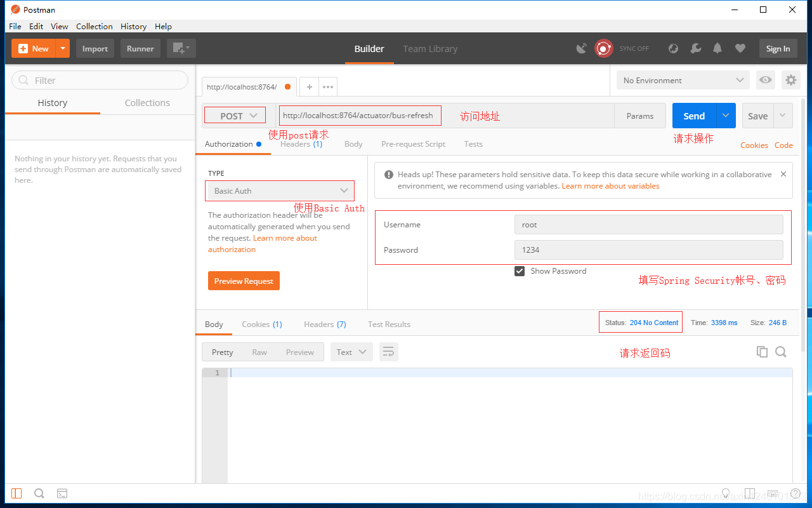This screenshot has height=508, width=812.
Task: Open the Cookies link
Action: tap(754, 145)
